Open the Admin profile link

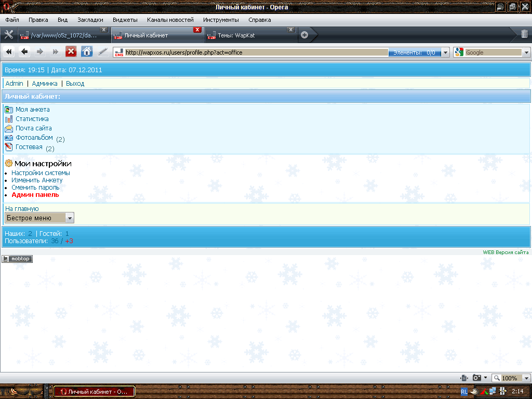[14, 84]
